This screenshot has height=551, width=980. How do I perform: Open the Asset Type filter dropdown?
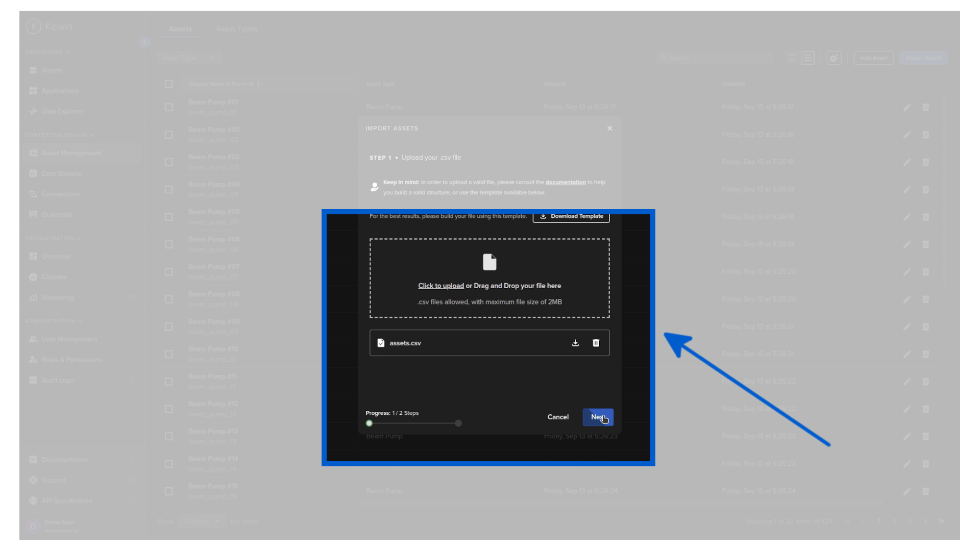tap(189, 58)
